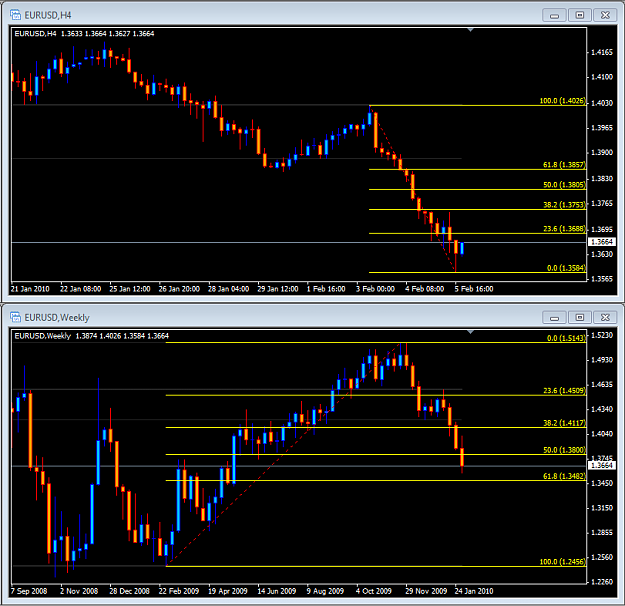
Task: Click the EURUSD,H4 window title text
Action: tap(48, 16)
